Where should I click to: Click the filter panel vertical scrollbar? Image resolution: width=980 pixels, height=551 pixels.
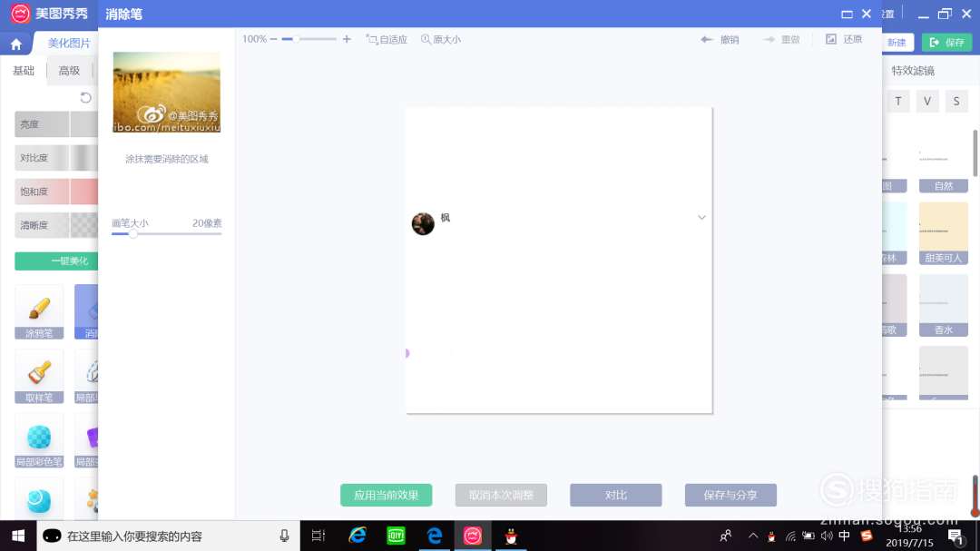(975, 153)
